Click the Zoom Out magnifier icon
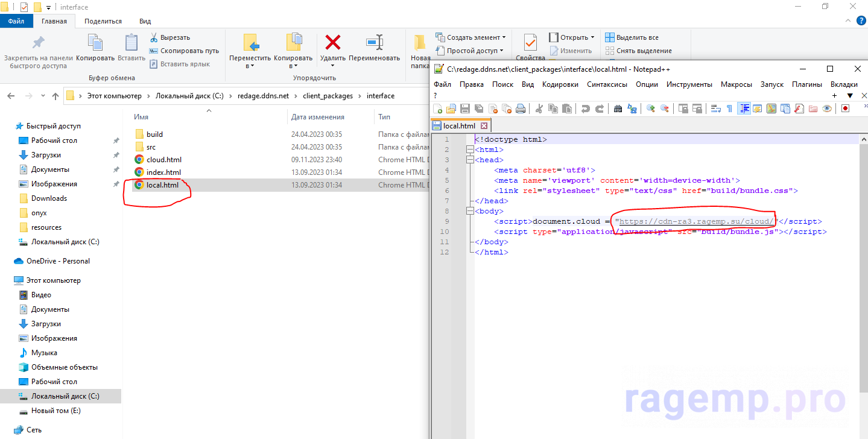The image size is (868, 439). (x=665, y=109)
